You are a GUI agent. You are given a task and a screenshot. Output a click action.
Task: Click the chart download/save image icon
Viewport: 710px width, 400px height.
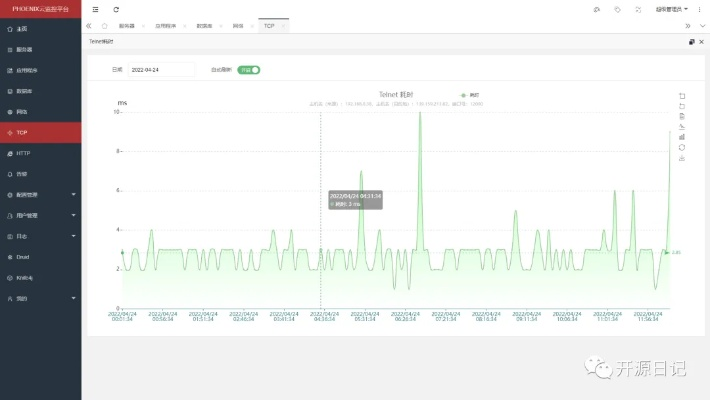click(682, 158)
